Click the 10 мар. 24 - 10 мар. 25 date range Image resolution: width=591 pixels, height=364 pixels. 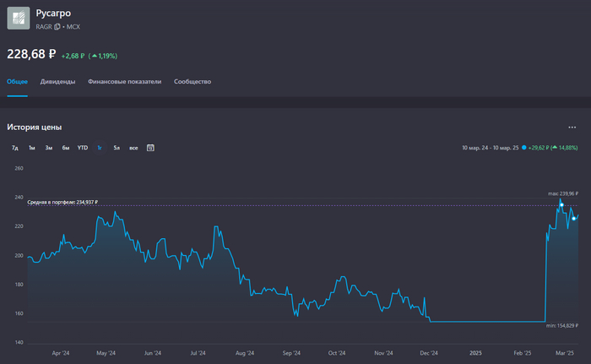(491, 148)
